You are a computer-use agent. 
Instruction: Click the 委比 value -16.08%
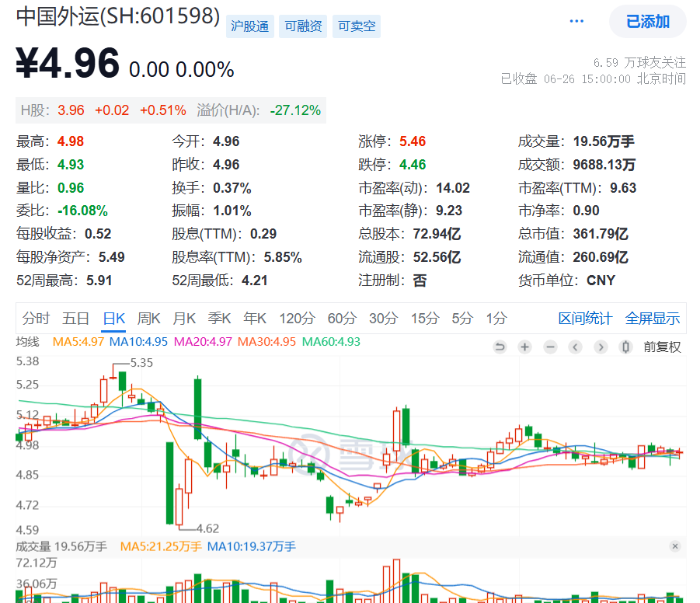(x=82, y=211)
